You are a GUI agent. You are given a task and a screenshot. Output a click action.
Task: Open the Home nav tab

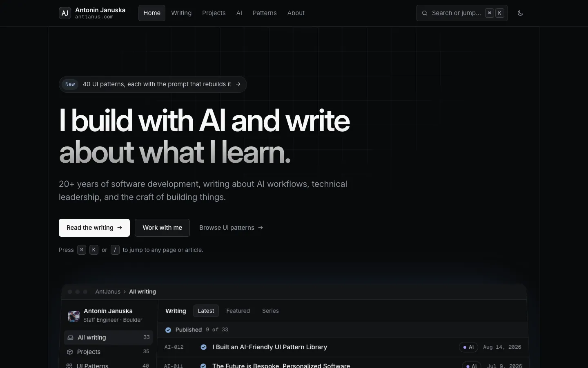[152, 13]
